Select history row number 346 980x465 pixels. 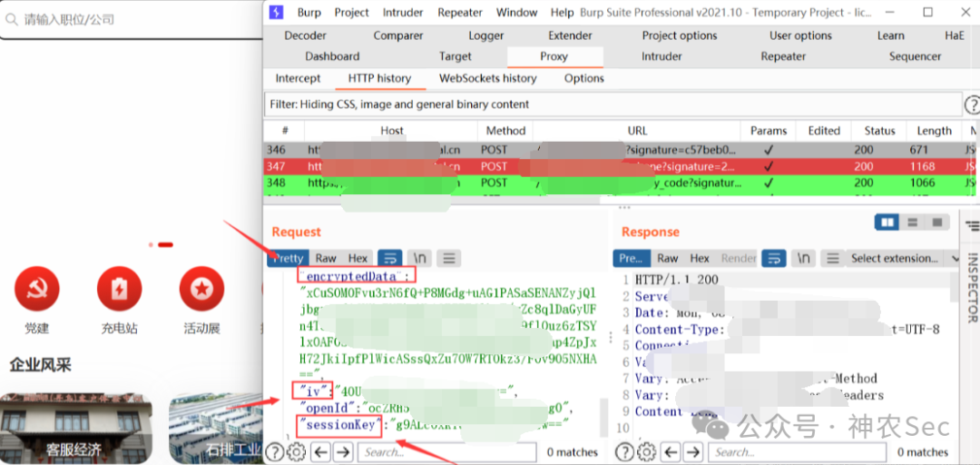pos(622,150)
